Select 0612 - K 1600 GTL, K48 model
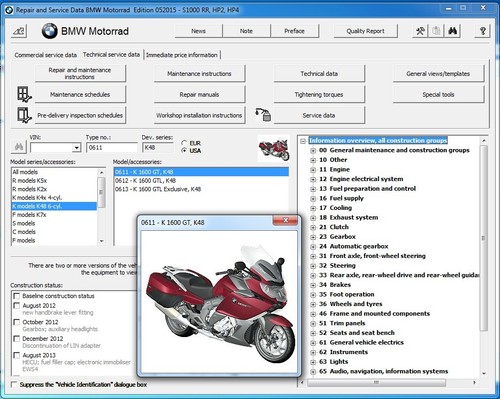This screenshot has height=399, width=500. (201, 181)
